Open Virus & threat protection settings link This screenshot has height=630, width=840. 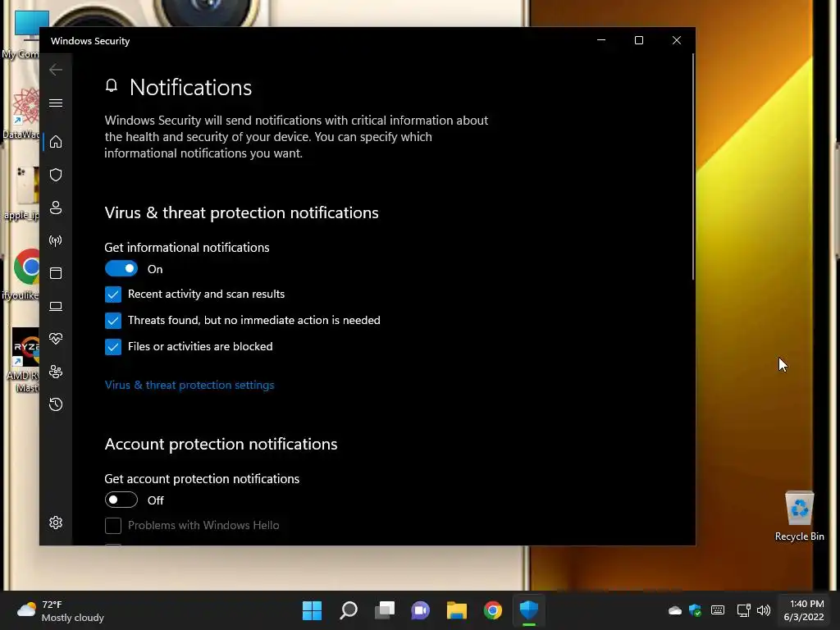[x=189, y=385]
